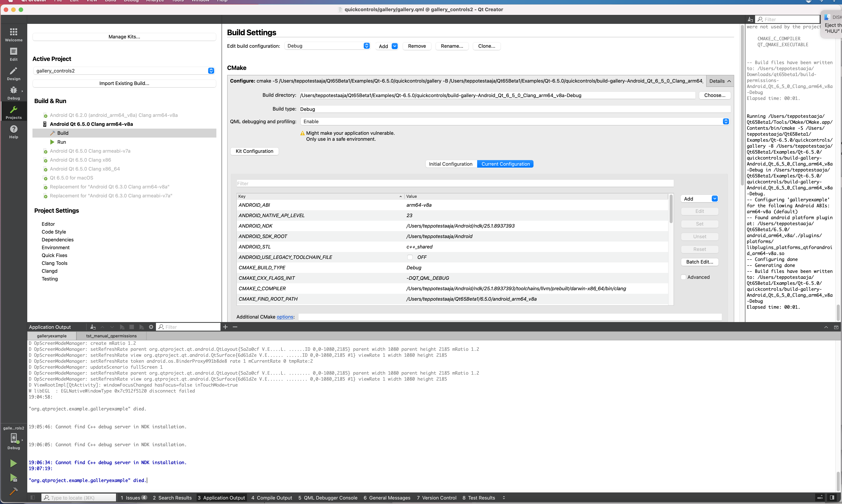The image size is (842, 504).
Task: Go to next item in Application Output
Action: click(112, 327)
